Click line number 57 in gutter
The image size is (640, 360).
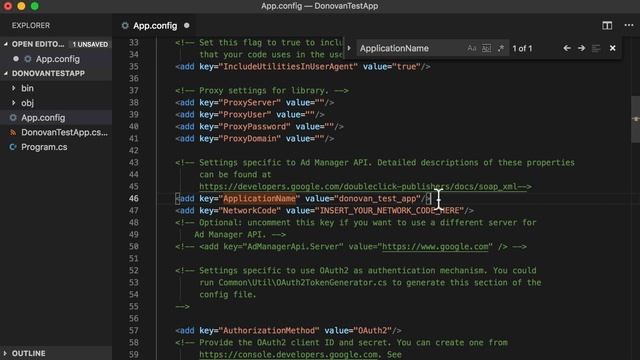coord(134,331)
